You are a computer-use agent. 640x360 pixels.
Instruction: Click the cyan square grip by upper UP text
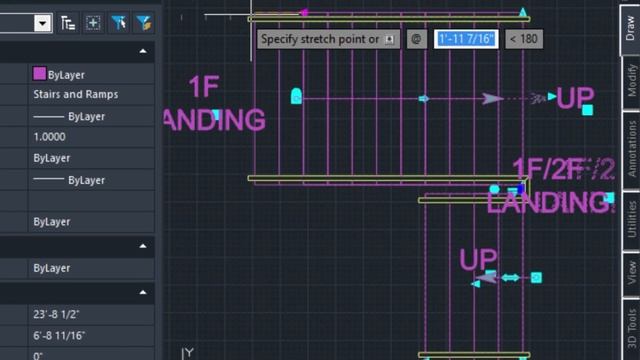pyautogui.click(x=587, y=110)
